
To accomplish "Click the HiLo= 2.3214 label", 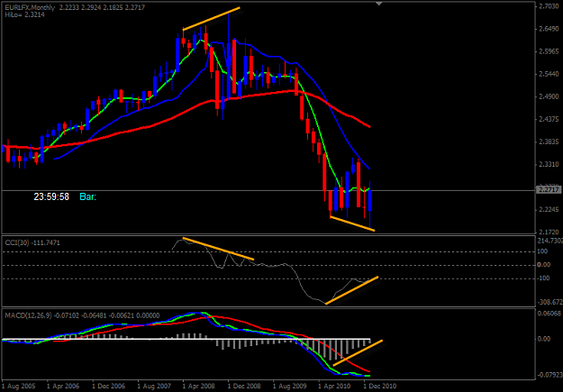I will click(x=25, y=14).
